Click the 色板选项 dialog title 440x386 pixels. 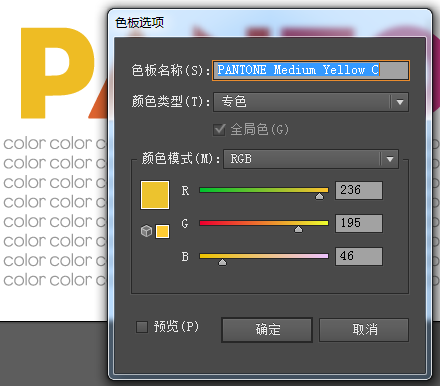[x=139, y=23]
